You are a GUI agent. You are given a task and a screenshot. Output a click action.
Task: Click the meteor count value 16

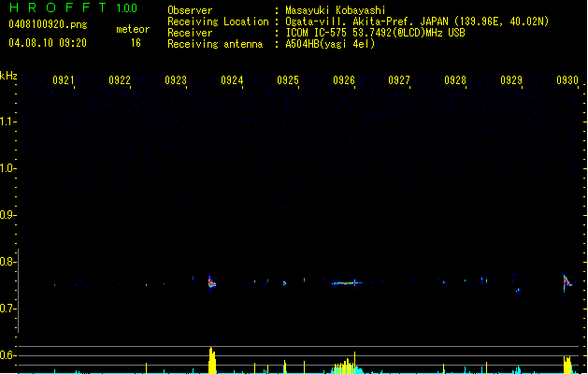[x=136, y=43]
